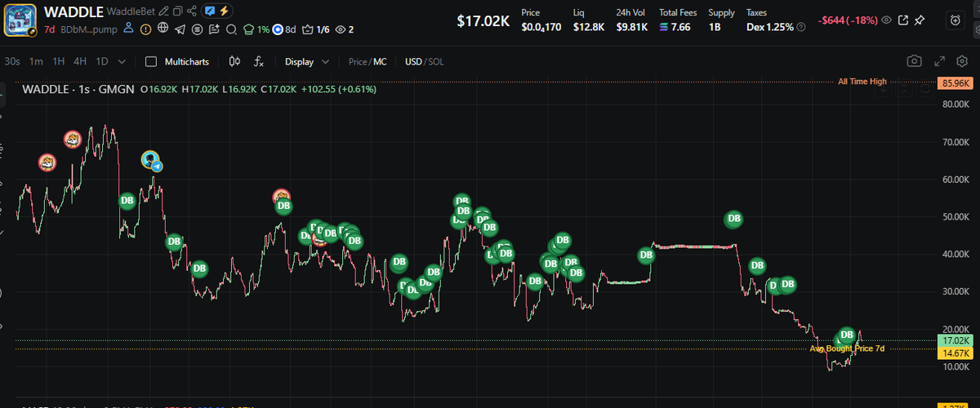980x408 pixels.
Task: Click the WADDLE token avatar image
Action: [x=20, y=20]
